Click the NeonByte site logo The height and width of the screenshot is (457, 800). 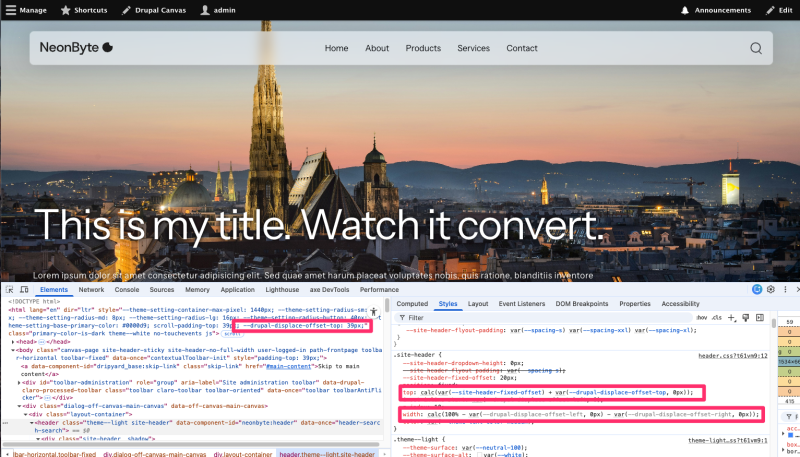(x=76, y=47)
